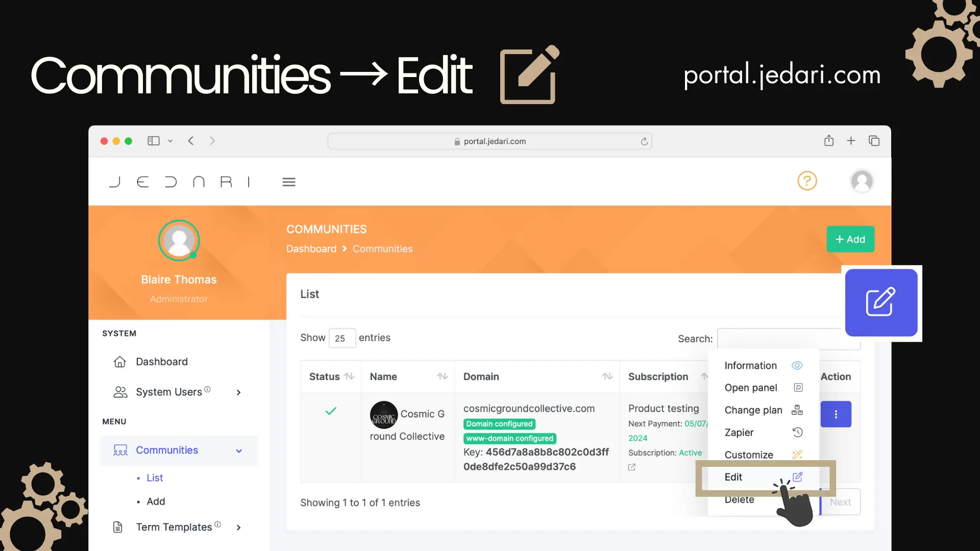Toggle the Communities menu expander
The image size is (980, 551).
pyautogui.click(x=238, y=449)
